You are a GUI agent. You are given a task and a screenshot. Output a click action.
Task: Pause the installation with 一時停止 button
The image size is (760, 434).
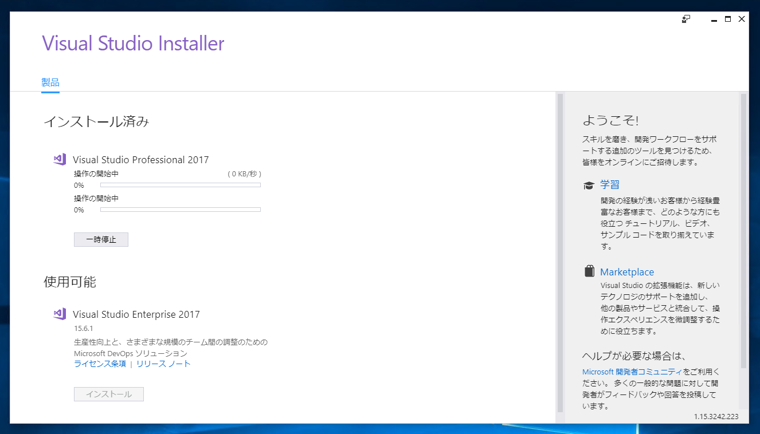click(x=101, y=240)
